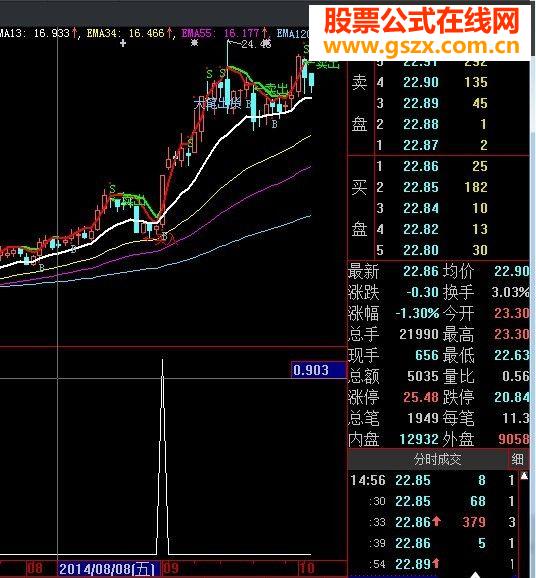Image resolution: width=536 pixels, height=578 pixels.
Task: Click the 现手 current volume 656
Action: pos(427,355)
